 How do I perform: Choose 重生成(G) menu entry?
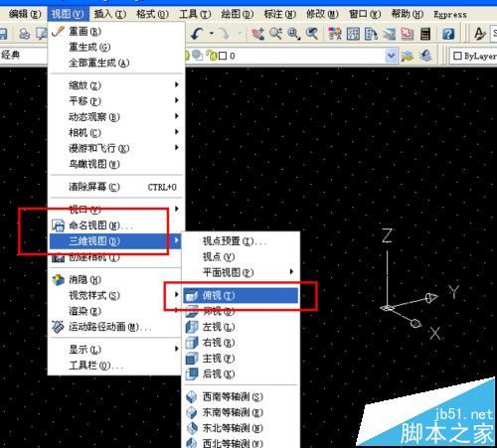click(x=116, y=47)
